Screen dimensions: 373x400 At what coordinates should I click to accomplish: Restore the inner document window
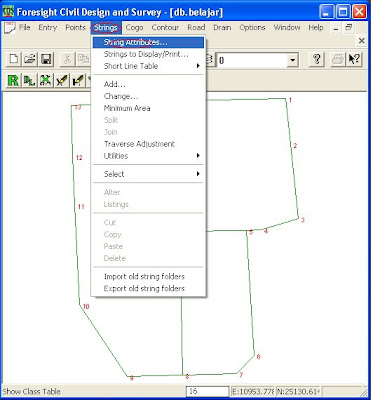(x=349, y=28)
